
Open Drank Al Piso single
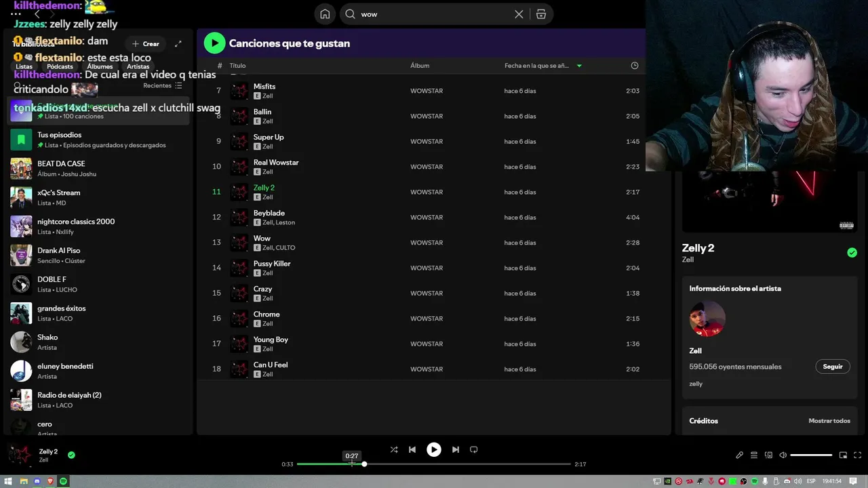pos(98,256)
